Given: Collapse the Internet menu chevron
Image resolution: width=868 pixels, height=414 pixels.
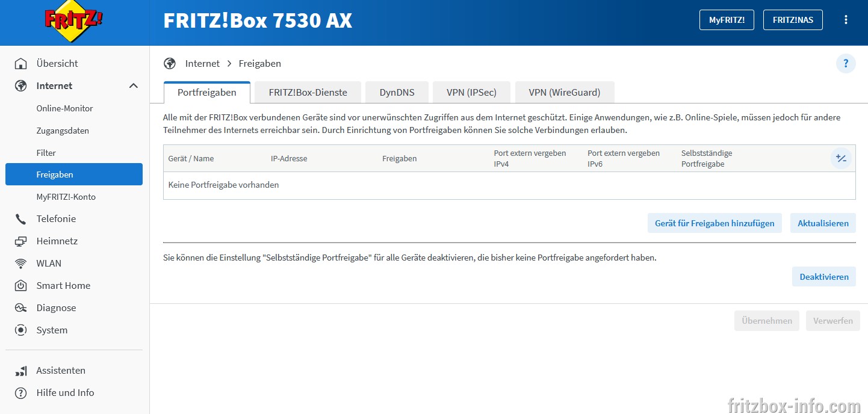Looking at the screenshot, I should [x=134, y=86].
